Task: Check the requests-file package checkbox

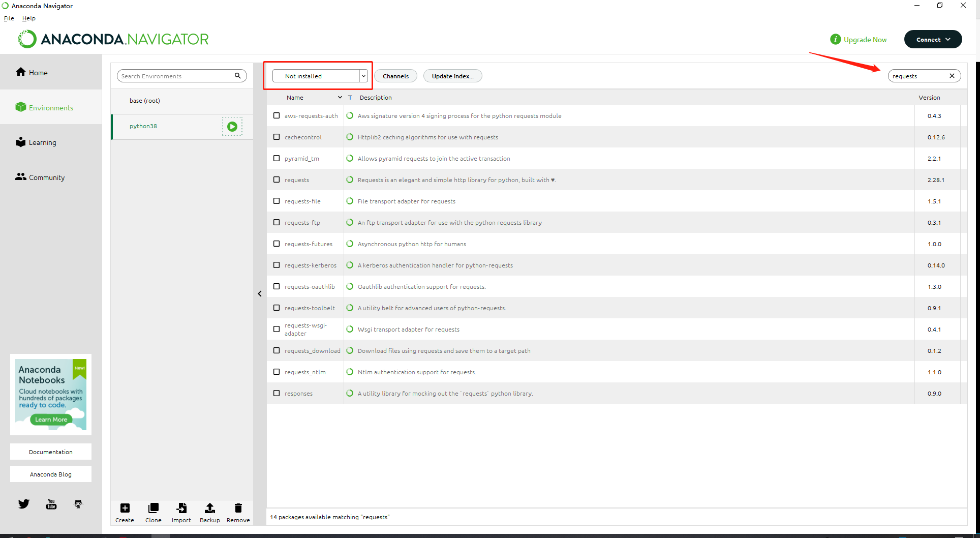Action: coord(277,201)
